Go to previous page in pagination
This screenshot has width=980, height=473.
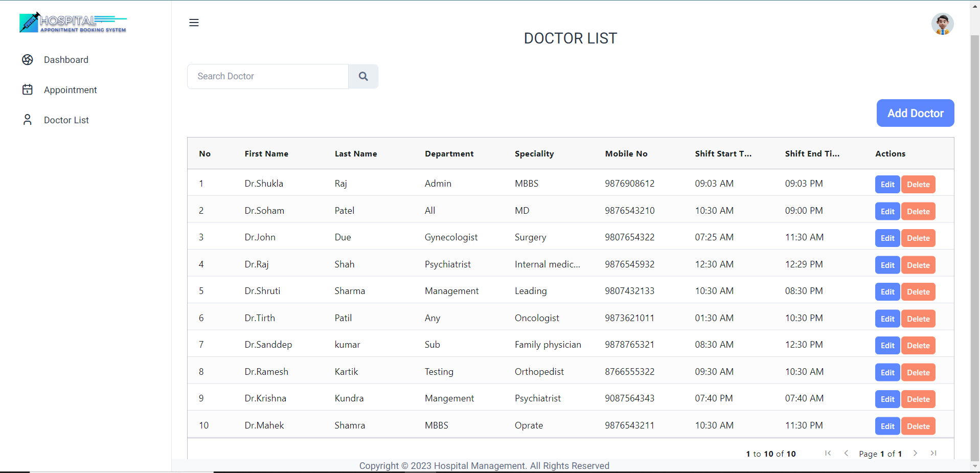point(846,453)
